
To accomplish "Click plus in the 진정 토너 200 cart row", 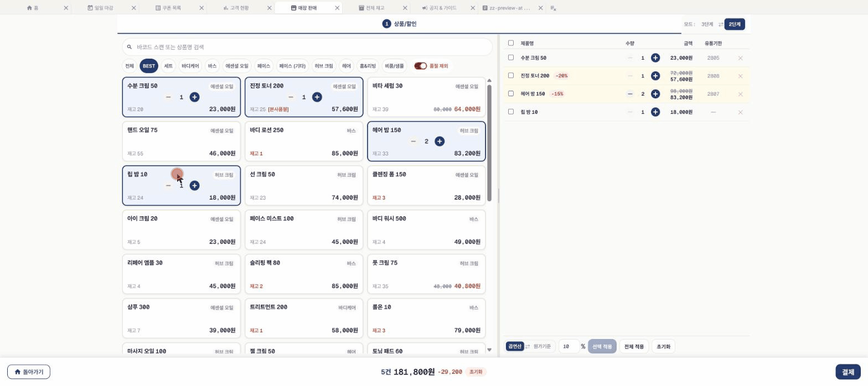I will click(655, 76).
